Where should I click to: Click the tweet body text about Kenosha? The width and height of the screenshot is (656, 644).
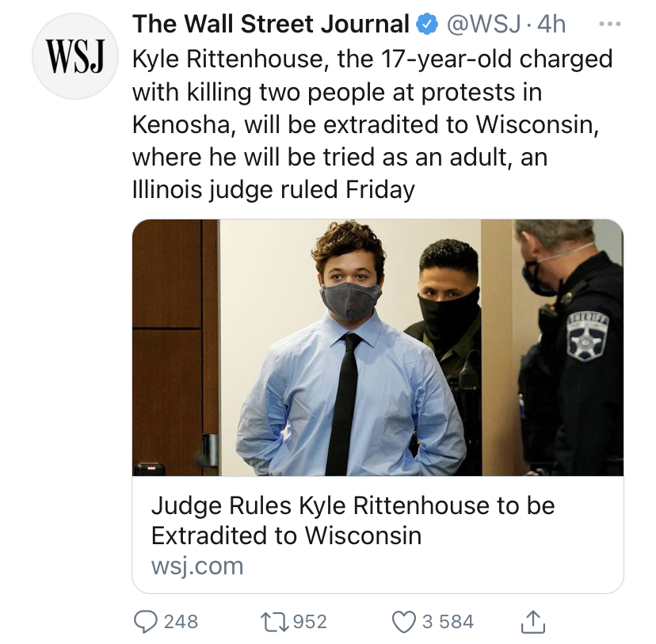[372, 124]
